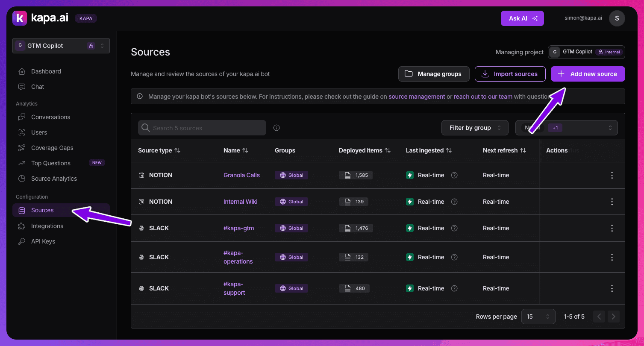Go to the previous page of sources
644x346 pixels.
click(599, 317)
